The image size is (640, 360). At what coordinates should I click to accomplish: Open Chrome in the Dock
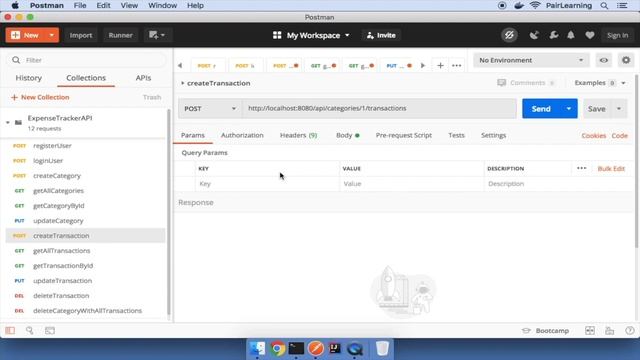click(x=277, y=349)
